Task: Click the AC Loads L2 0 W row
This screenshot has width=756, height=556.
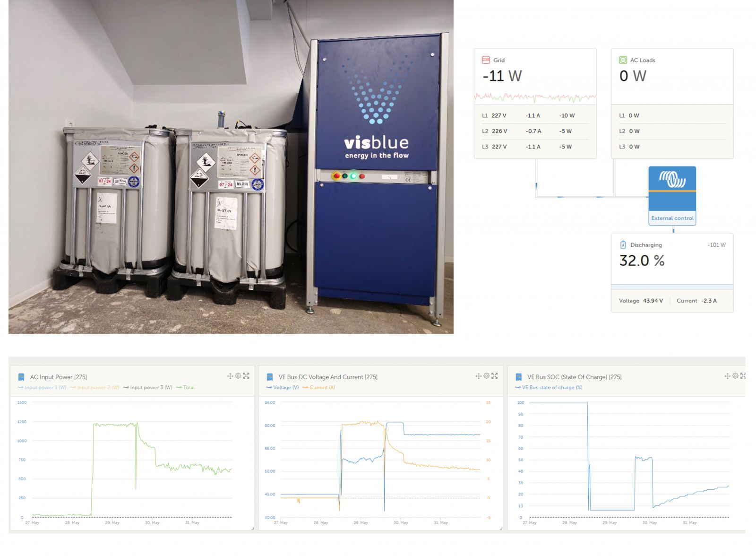Action: [672, 131]
